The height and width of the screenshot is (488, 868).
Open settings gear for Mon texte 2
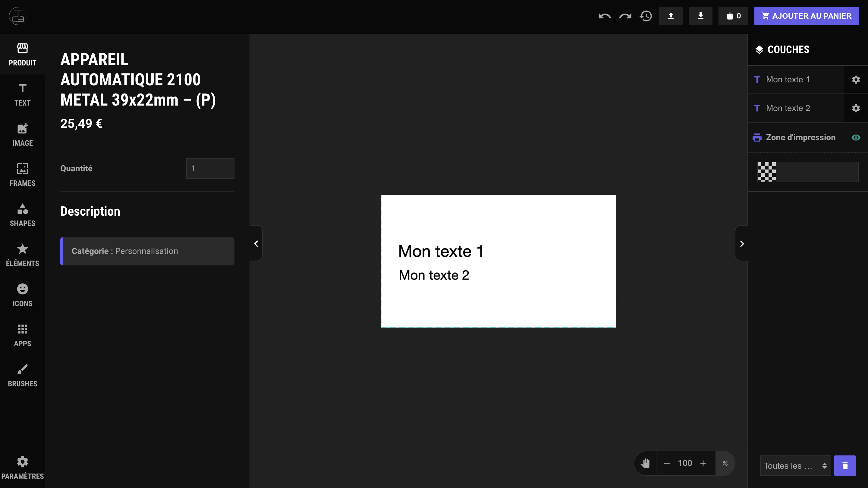pyautogui.click(x=856, y=108)
